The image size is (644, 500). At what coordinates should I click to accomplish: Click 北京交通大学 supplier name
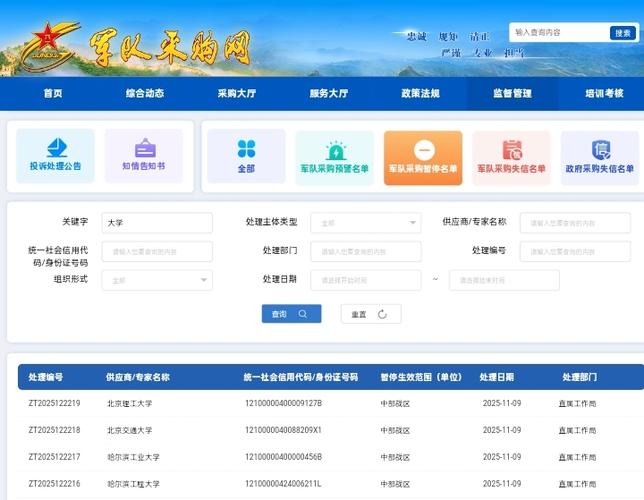coord(130,430)
